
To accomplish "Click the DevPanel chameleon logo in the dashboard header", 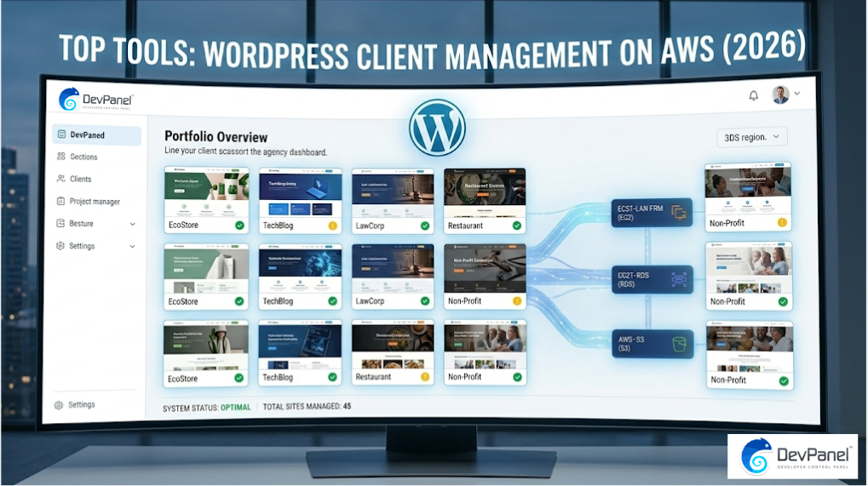I will point(69,100).
